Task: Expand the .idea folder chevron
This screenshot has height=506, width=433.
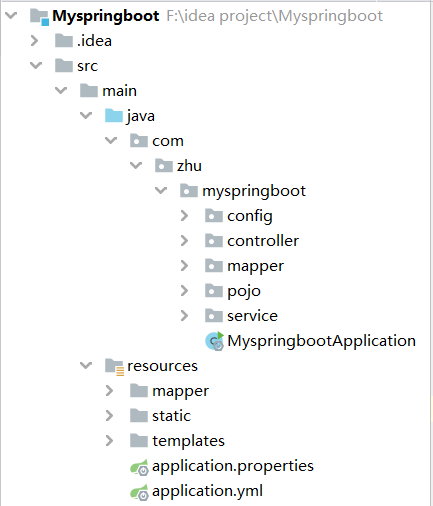Action: coord(34,41)
